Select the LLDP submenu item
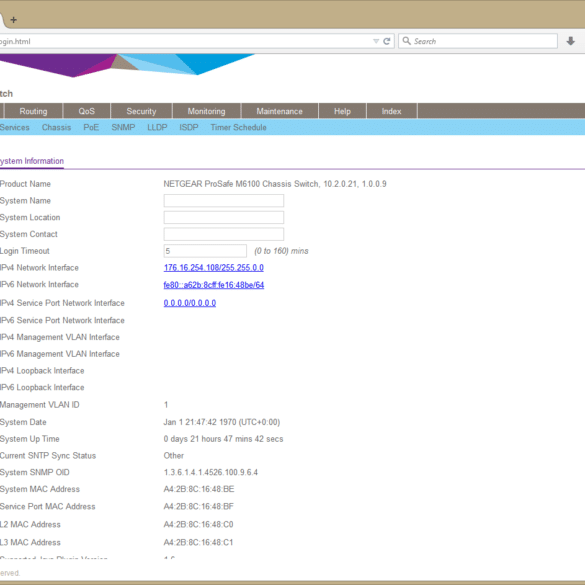Screen dimensions: 585x585 [x=157, y=128]
